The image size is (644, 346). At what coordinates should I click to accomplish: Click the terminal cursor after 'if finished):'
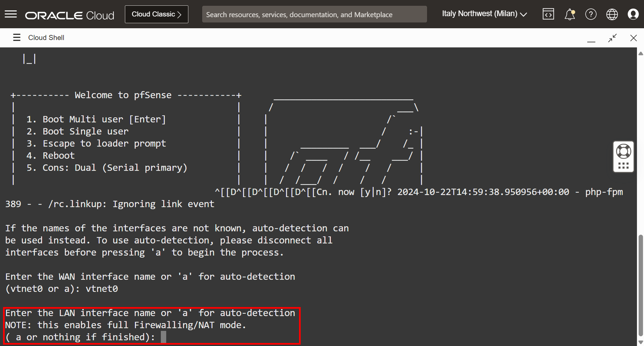[x=163, y=337]
